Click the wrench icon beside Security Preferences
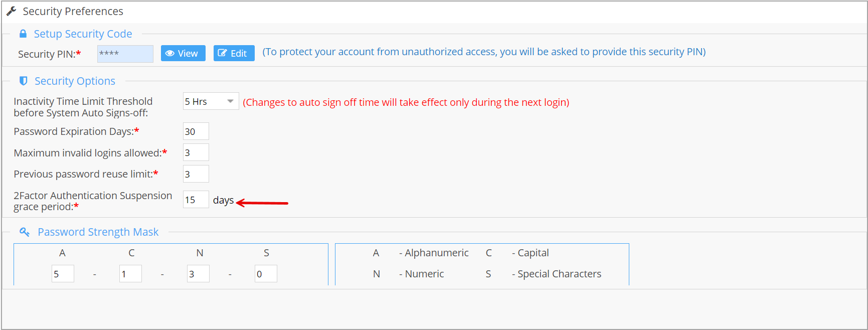The image size is (868, 330). 11,11
